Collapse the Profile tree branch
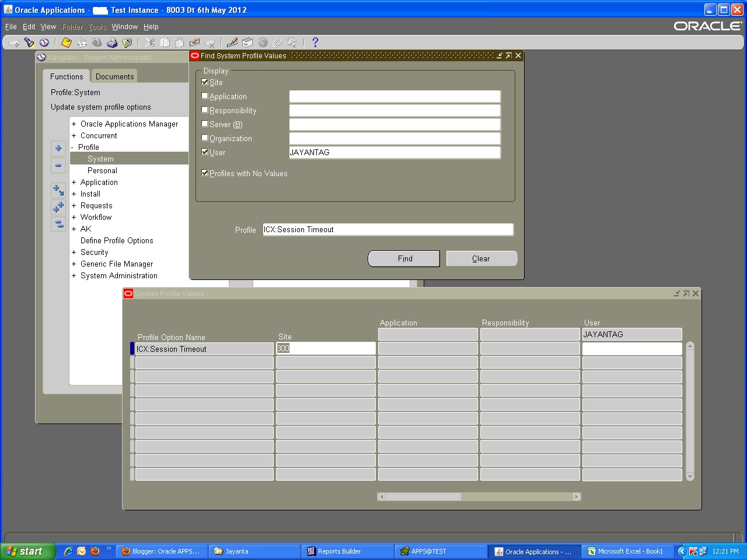747x560 pixels. tap(74, 147)
